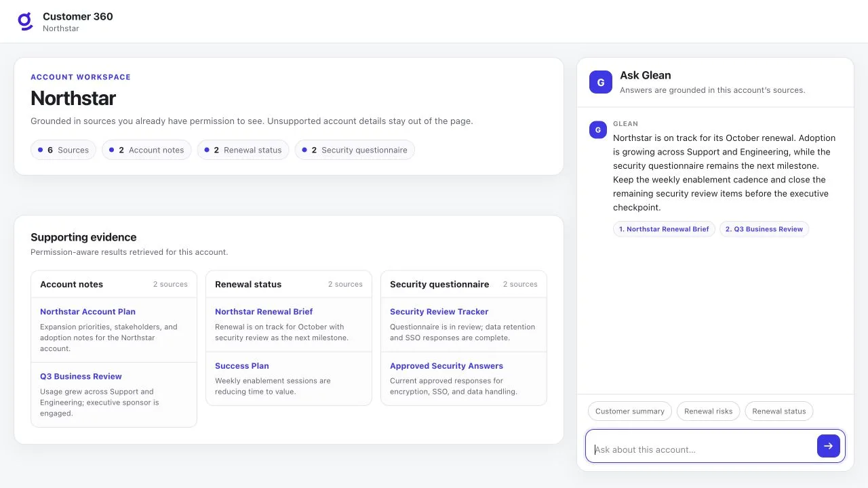Click the "Usage grew across Support and Engineering" description
The width and height of the screenshot is (868, 488).
(x=100, y=403)
